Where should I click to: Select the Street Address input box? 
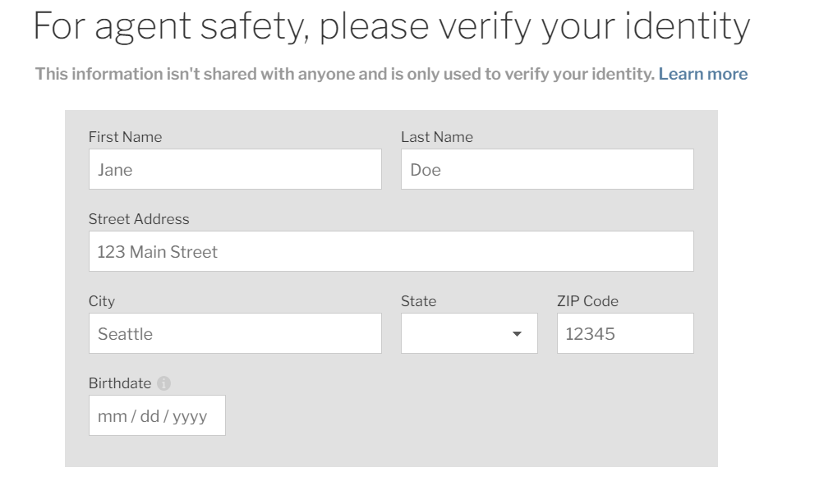click(x=391, y=251)
